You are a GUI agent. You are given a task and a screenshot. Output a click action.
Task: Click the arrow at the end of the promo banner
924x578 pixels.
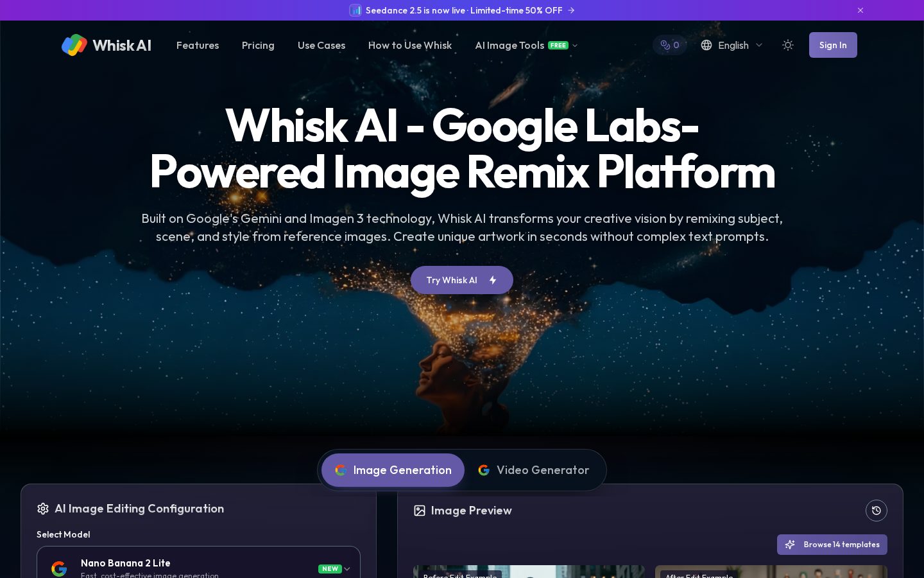pyautogui.click(x=571, y=10)
